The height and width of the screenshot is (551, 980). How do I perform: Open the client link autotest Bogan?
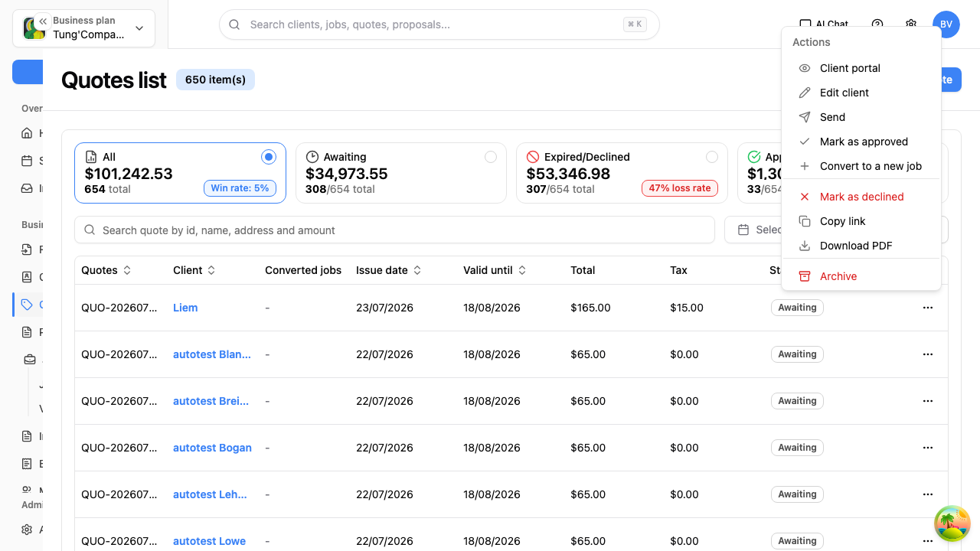(212, 448)
